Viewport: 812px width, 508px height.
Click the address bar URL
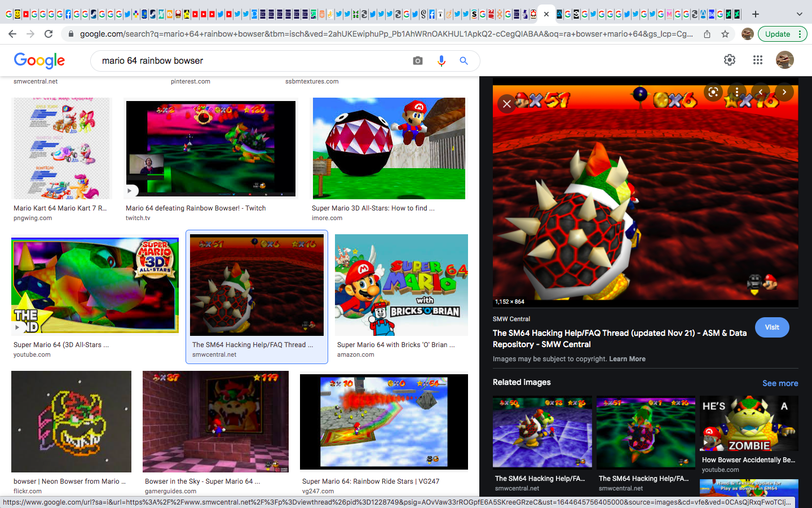[386, 34]
